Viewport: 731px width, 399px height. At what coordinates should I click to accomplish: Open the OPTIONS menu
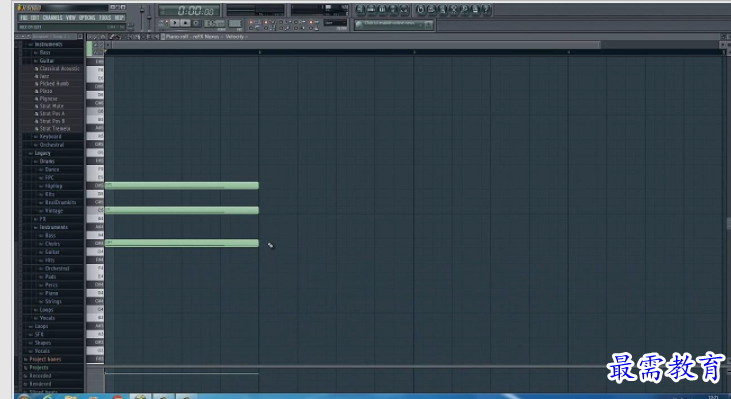(x=87, y=18)
